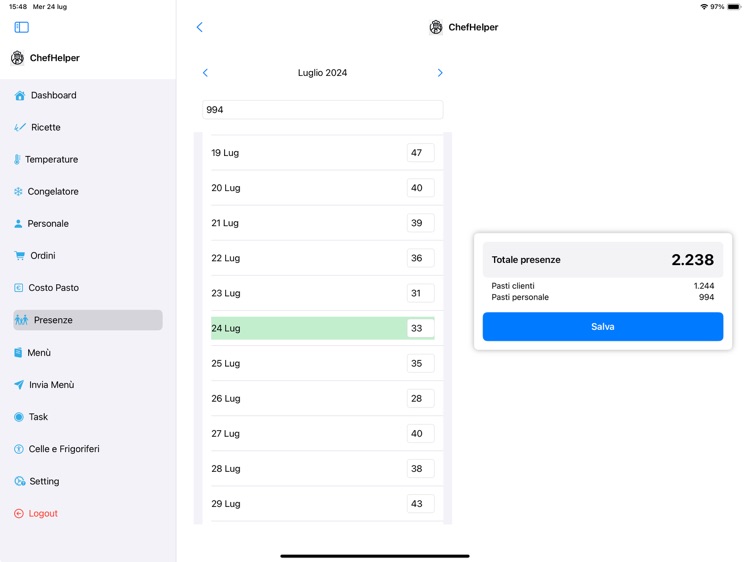Select the 29 Lug row label

click(x=226, y=504)
